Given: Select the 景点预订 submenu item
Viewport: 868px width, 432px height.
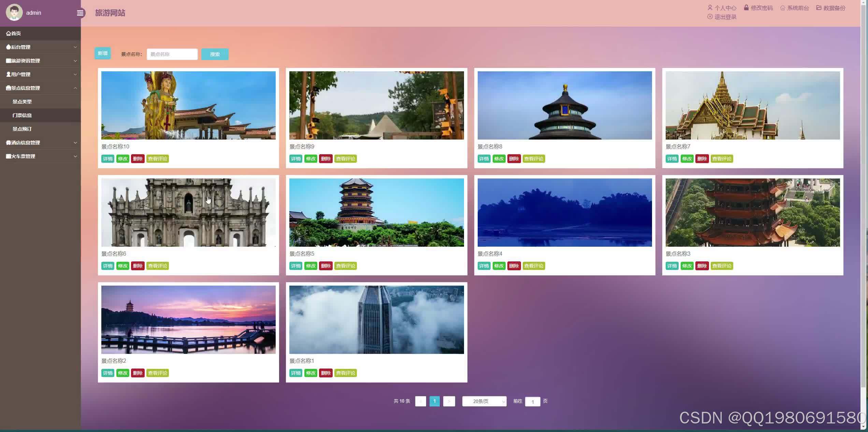Looking at the screenshot, I should coord(22,129).
